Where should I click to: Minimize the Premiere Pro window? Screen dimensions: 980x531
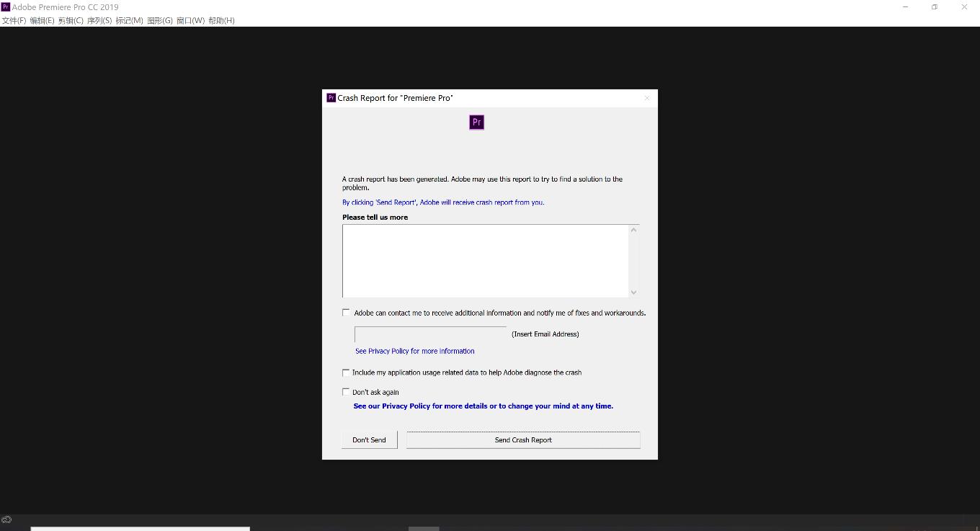pos(905,7)
